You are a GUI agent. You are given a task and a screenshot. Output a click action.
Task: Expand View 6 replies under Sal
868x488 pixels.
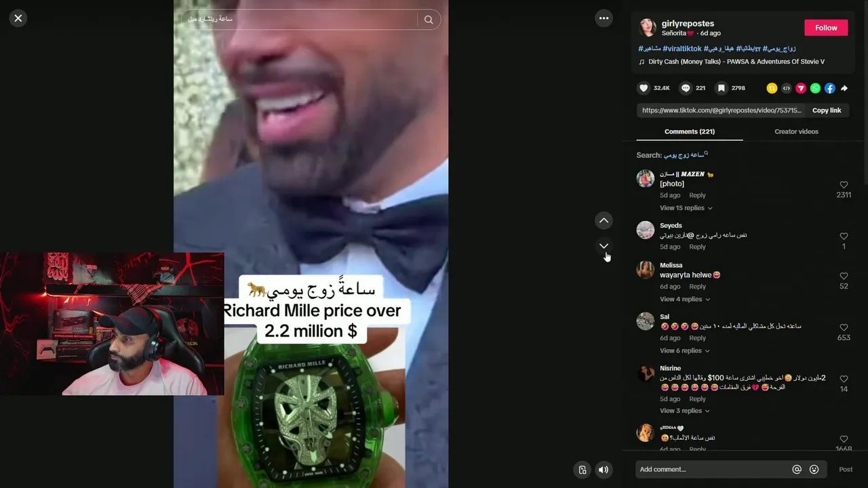(685, 350)
